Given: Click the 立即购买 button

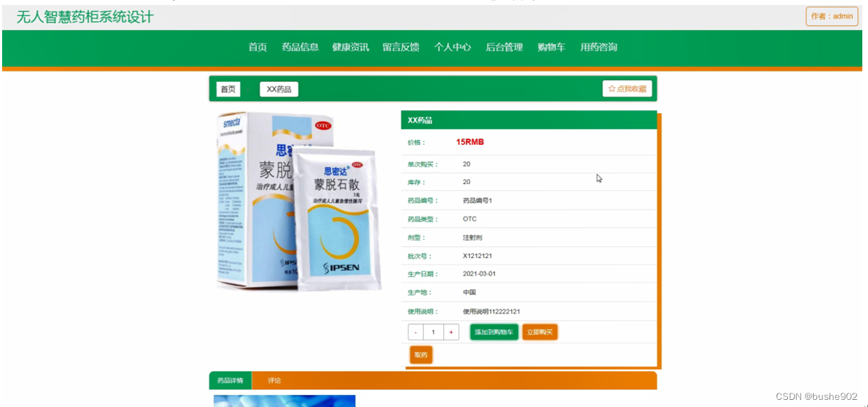Looking at the screenshot, I should tap(540, 332).
